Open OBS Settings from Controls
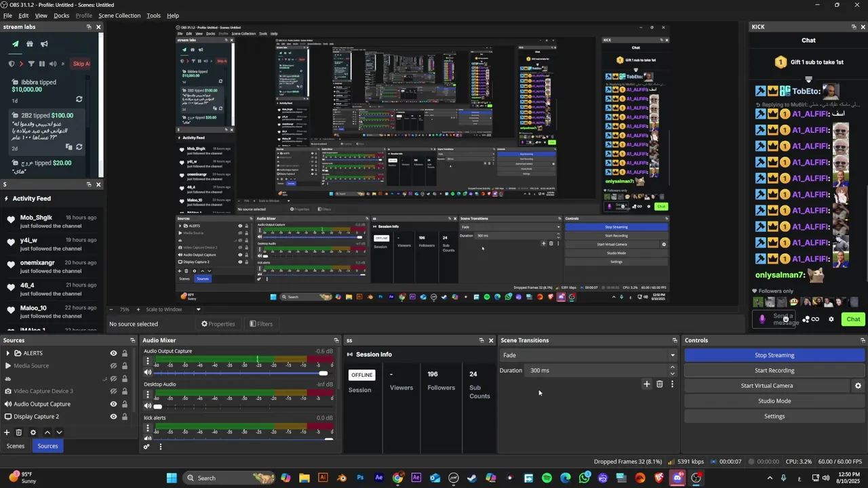868x488 pixels. coord(774,416)
